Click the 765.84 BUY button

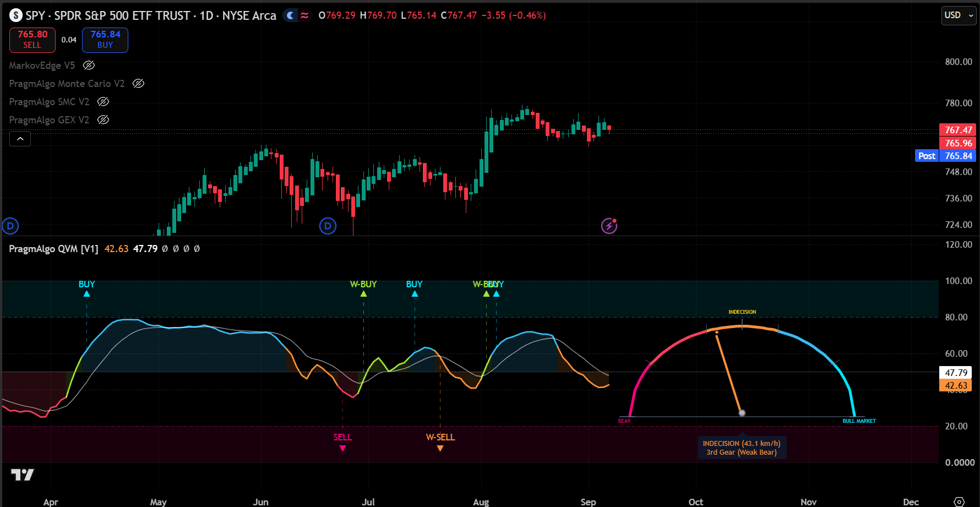coord(105,40)
